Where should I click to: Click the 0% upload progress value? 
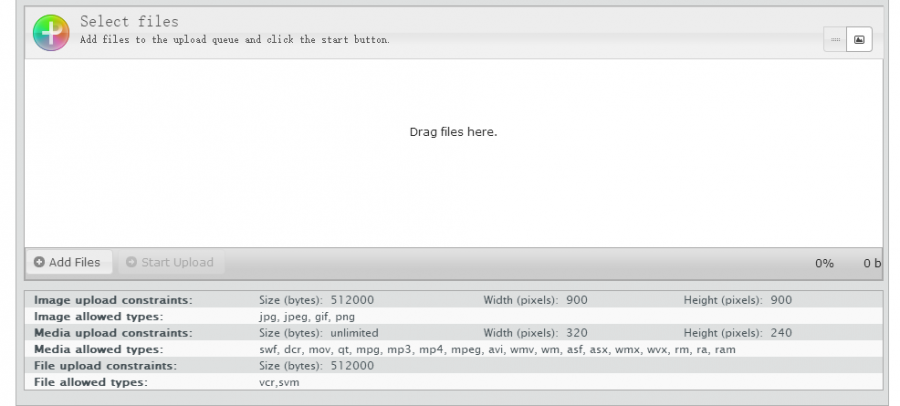pyautogui.click(x=824, y=264)
